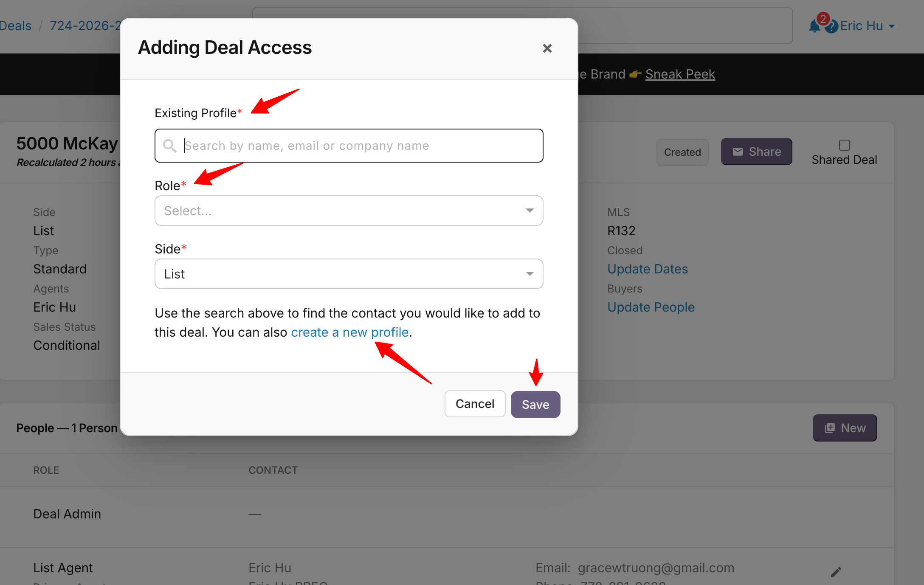This screenshot has height=585, width=924.
Task: Toggle the Shared Deal checkbox
Action: 844,145
